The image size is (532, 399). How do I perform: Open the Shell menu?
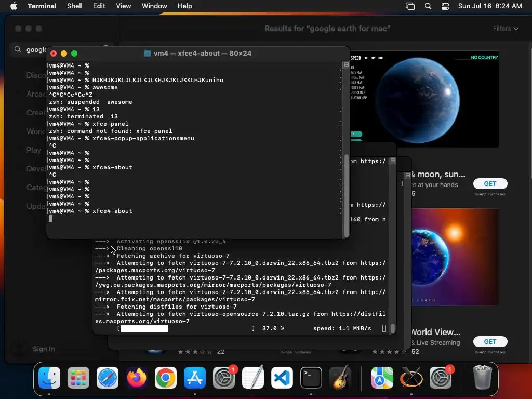click(75, 6)
